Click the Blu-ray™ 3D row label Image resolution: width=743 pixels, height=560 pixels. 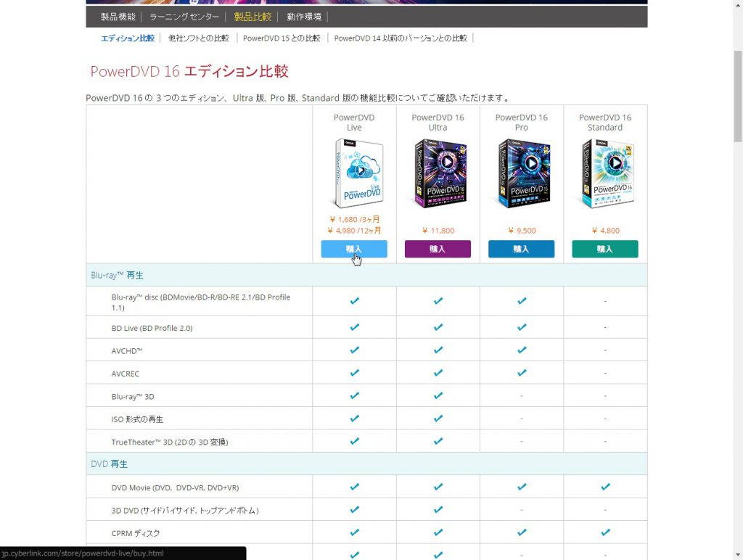[133, 396]
